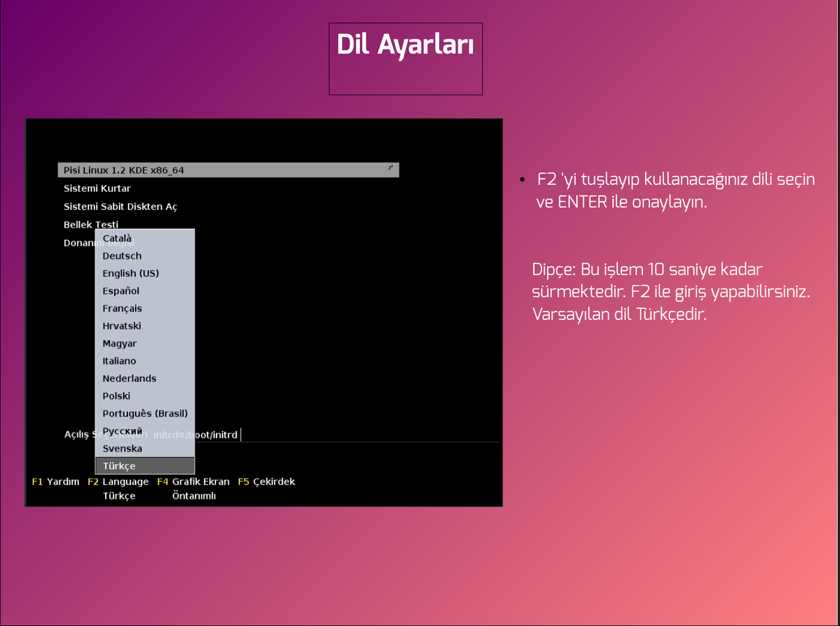Choose the Sistemi Kurtar boot option
The image size is (840, 626).
[x=97, y=188]
